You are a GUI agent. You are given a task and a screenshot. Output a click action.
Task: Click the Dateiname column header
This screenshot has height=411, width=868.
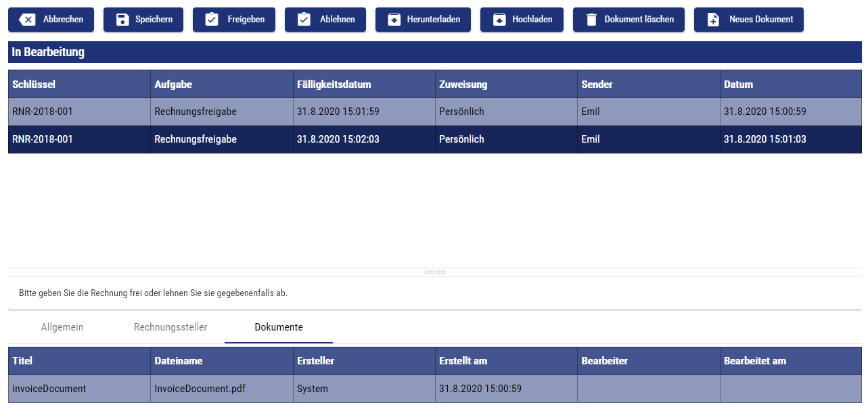179,361
